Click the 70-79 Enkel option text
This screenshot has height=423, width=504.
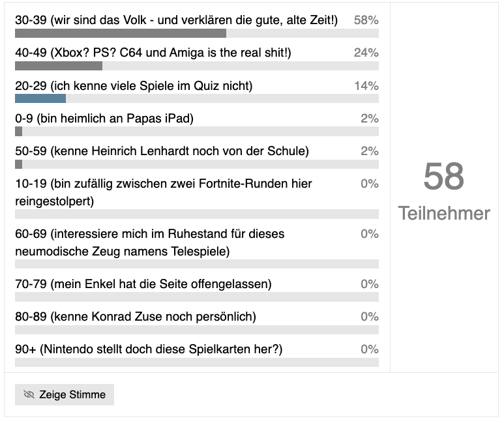(x=143, y=284)
